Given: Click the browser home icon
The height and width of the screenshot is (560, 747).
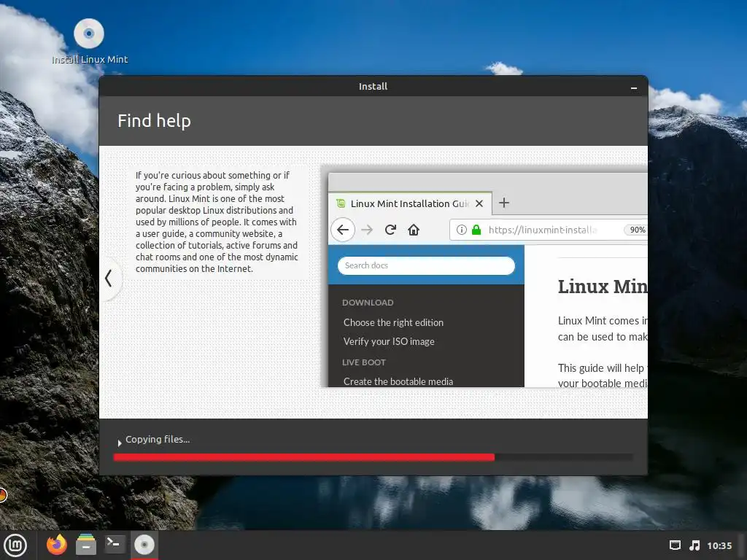Looking at the screenshot, I should point(414,230).
